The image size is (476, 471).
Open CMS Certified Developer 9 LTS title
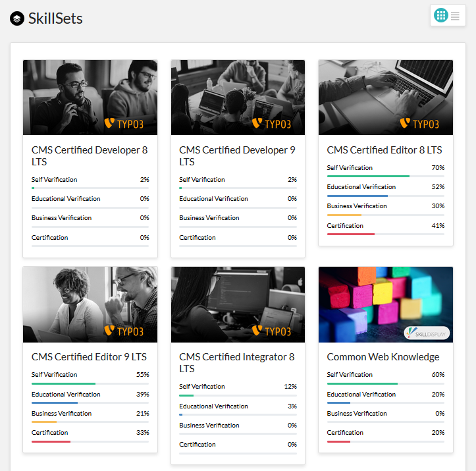click(237, 155)
